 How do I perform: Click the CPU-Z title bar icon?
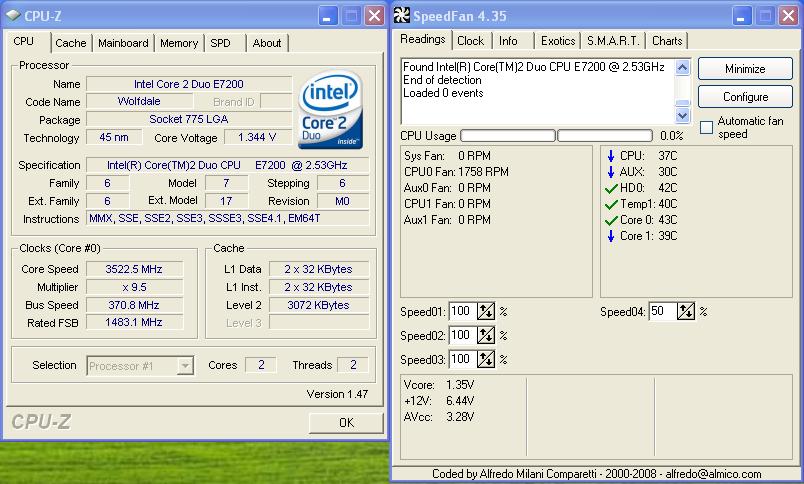click(x=13, y=15)
